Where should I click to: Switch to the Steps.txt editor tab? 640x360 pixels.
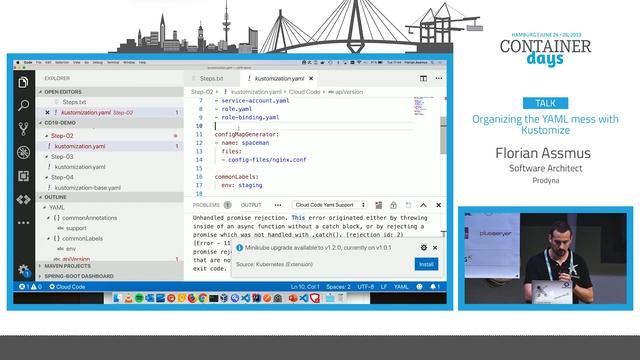(x=212, y=78)
